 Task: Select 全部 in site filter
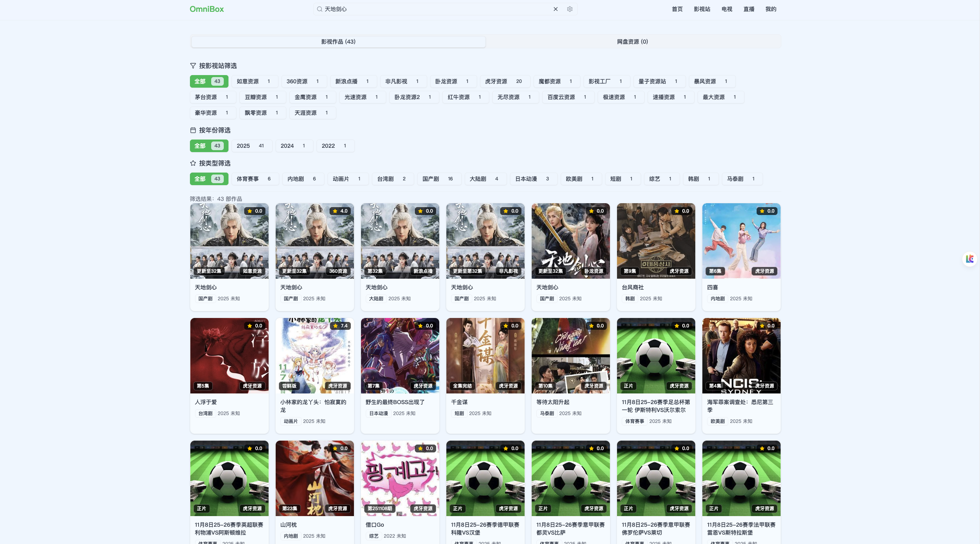[x=209, y=81]
